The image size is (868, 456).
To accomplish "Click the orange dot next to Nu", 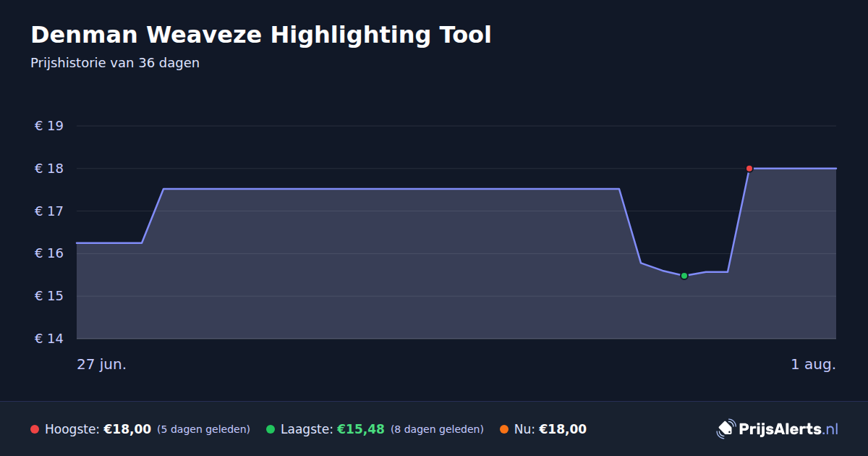I will tap(504, 429).
